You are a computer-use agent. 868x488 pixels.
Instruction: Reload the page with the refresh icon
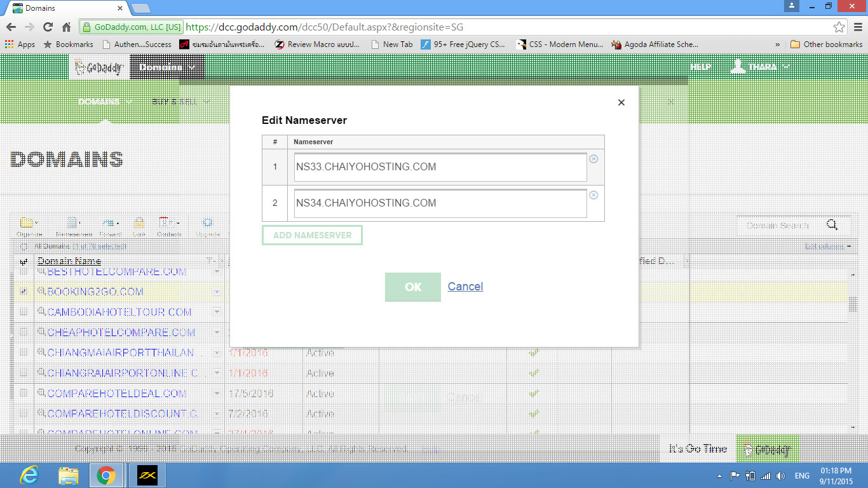[48, 27]
